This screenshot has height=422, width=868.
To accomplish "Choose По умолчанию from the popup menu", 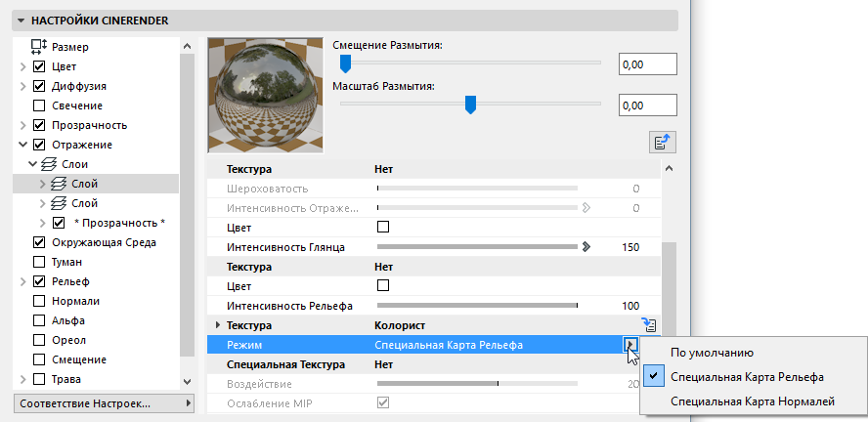I will (x=712, y=353).
